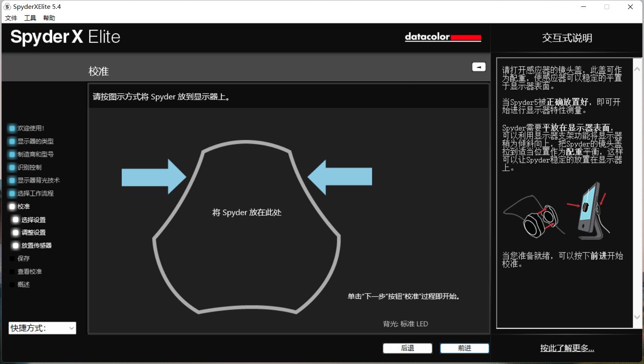
Task: Click the blue indicator beside 识别控制
Action: tap(12, 167)
